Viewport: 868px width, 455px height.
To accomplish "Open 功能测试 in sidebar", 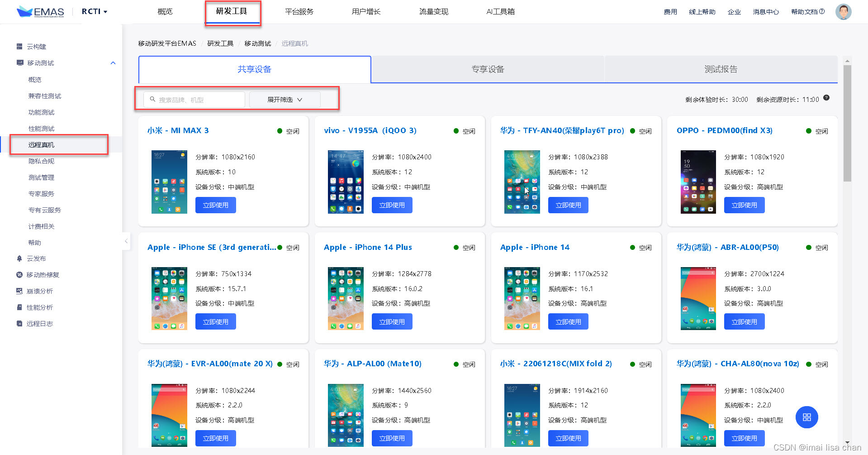I will tap(41, 112).
